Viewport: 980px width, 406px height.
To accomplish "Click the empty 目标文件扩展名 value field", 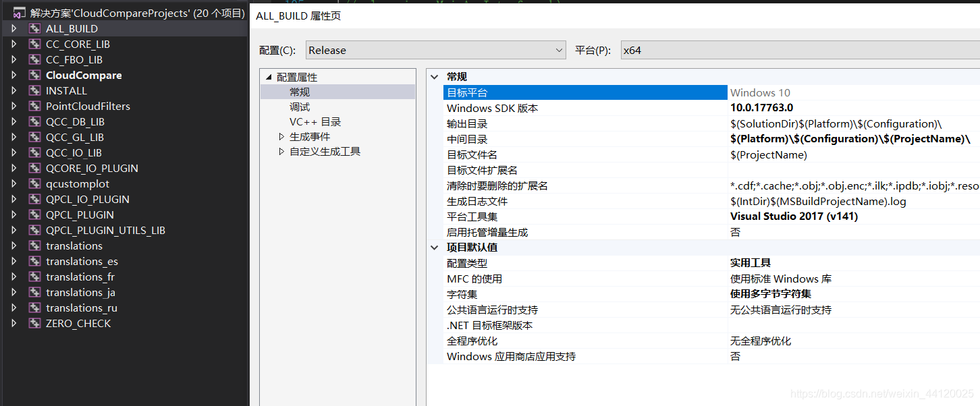I will point(854,170).
